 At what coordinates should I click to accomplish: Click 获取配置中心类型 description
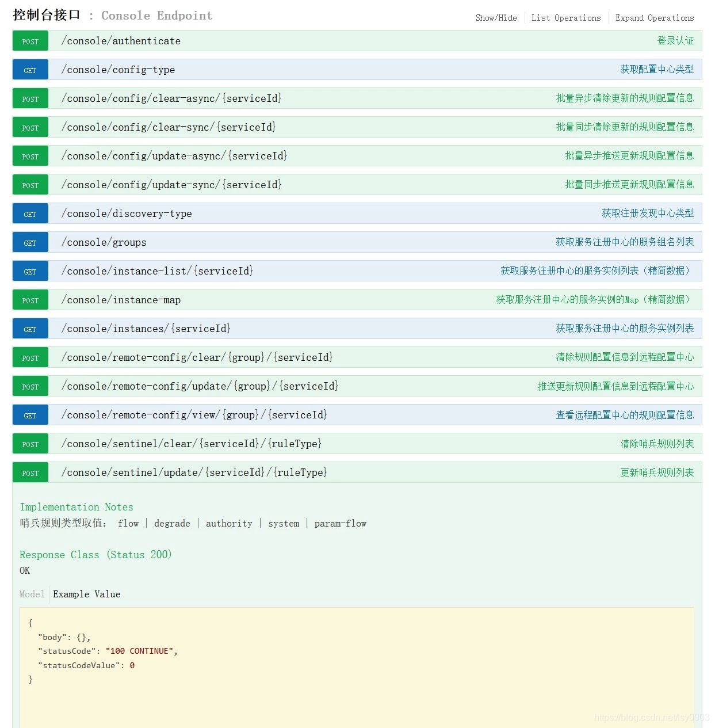coord(657,70)
